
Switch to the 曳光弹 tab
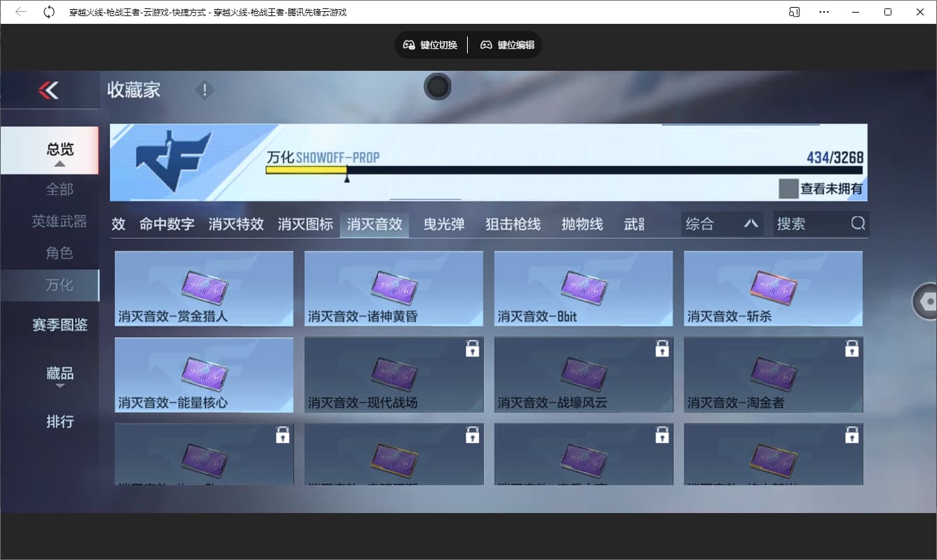pyautogui.click(x=444, y=224)
